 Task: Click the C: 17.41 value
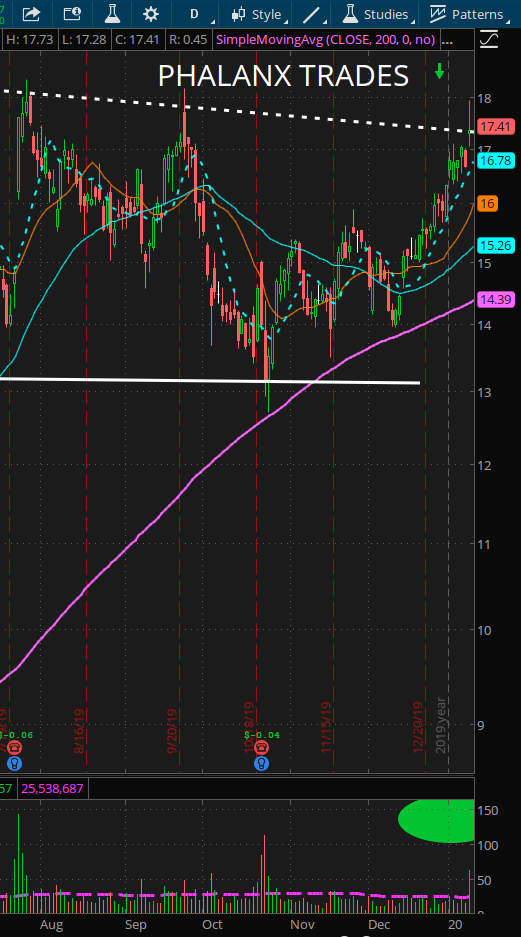[137, 40]
